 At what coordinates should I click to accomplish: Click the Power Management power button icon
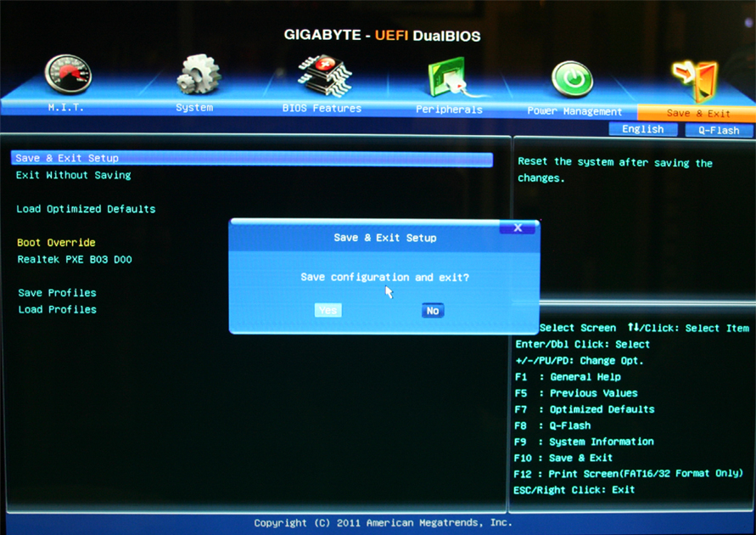(x=573, y=79)
